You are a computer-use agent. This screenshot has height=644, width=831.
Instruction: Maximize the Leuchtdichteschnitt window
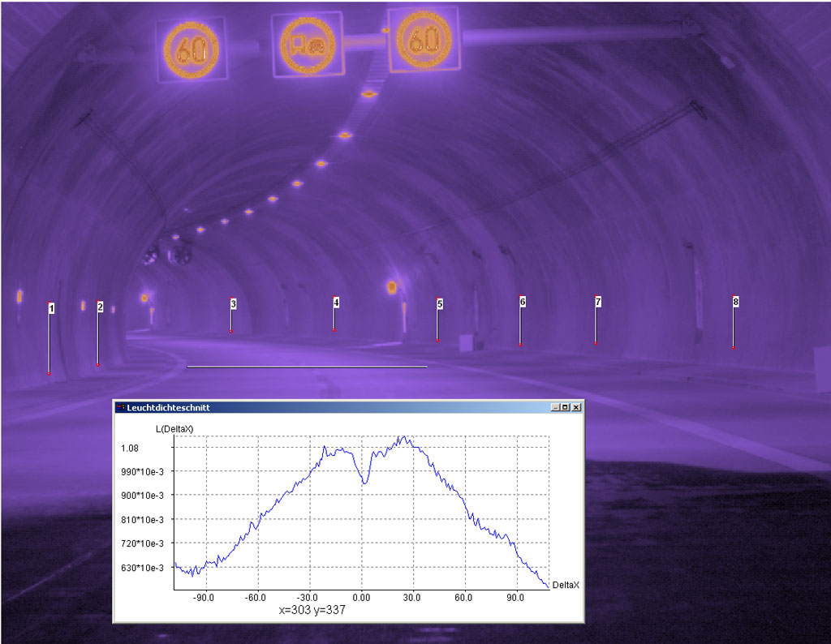click(566, 407)
